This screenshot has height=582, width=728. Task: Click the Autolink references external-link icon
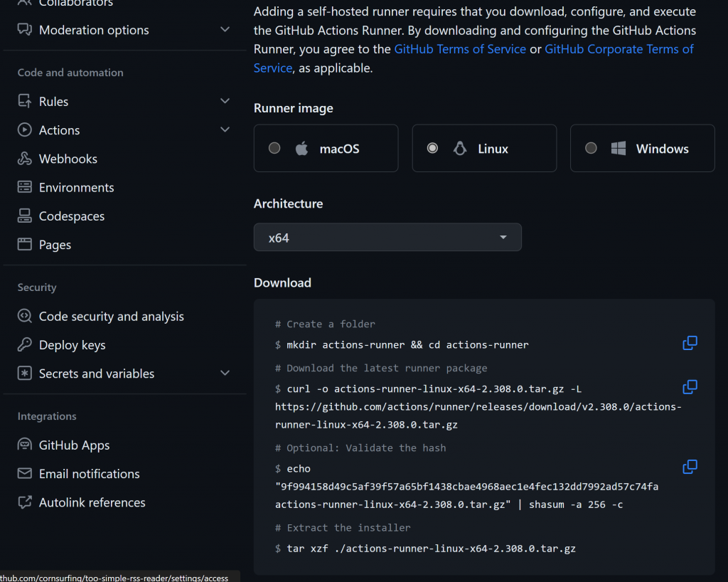point(25,502)
